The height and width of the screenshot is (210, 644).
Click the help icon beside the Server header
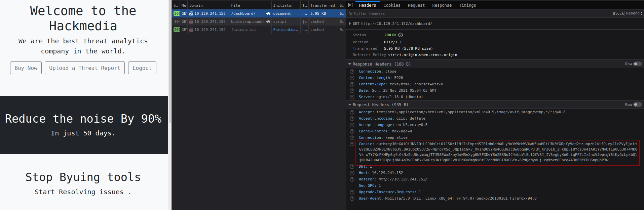pyautogui.click(x=352, y=97)
